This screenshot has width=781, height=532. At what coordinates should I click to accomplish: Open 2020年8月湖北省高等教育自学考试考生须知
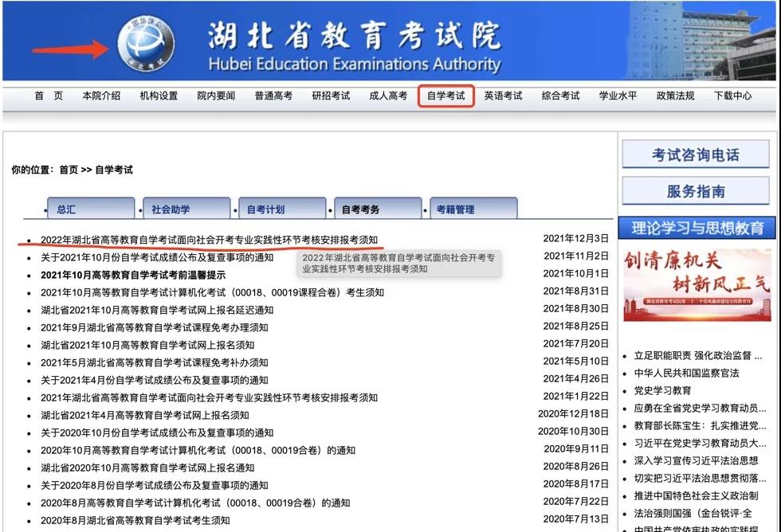[x=135, y=521]
